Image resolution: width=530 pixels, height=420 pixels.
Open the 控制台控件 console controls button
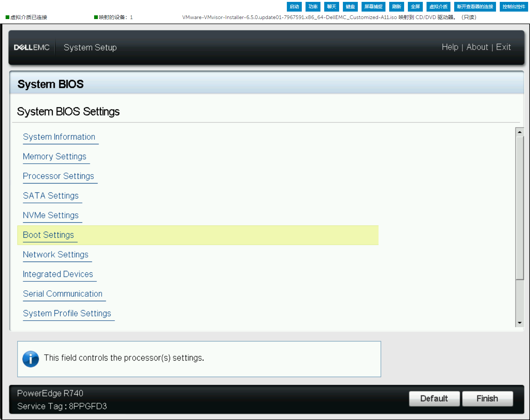[x=514, y=7]
